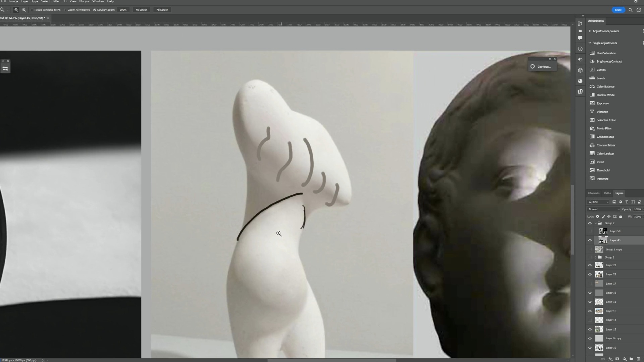Click the Levels adjustment icon
This screenshot has width=644, height=362.
[x=592, y=78]
